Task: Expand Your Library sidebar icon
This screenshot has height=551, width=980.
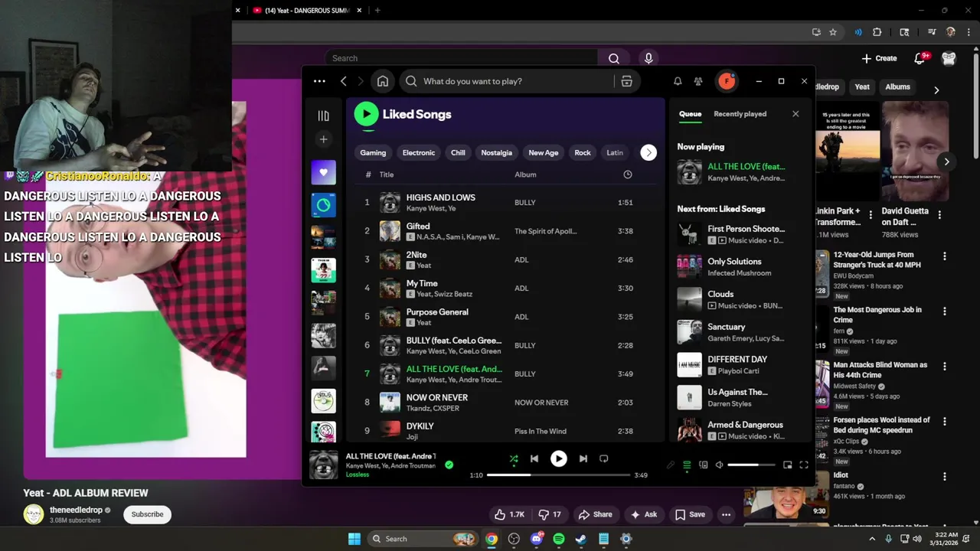Action: [323, 116]
